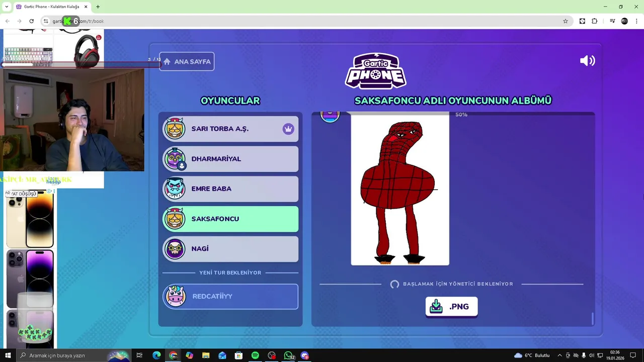The height and width of the screenshot is (362, 644).
Task: Focus the browser address bar
Action: pyautogui.click(x=307, y=21)
